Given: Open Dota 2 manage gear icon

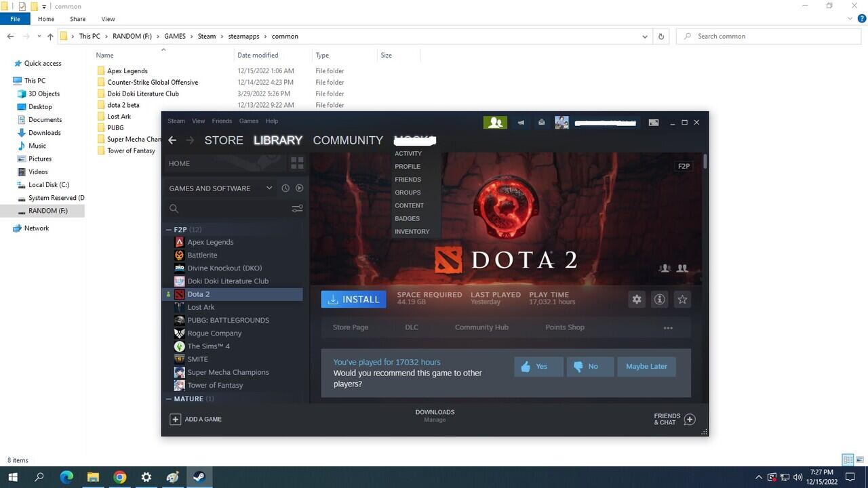Looking at the screenshot, I should pos(637,300).
